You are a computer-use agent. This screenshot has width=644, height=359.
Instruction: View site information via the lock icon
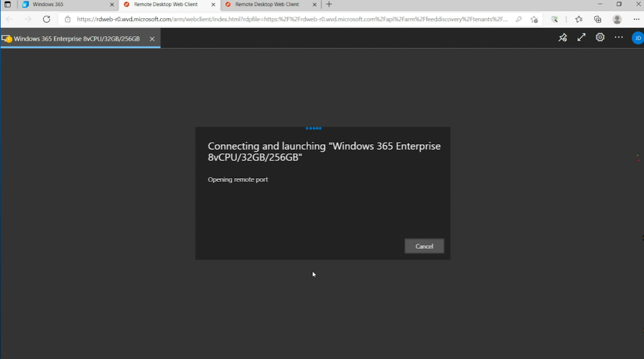point(67,19)
